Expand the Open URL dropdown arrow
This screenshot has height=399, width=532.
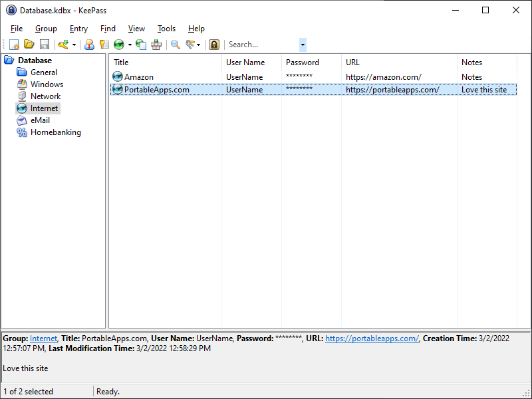pos(130,45)
